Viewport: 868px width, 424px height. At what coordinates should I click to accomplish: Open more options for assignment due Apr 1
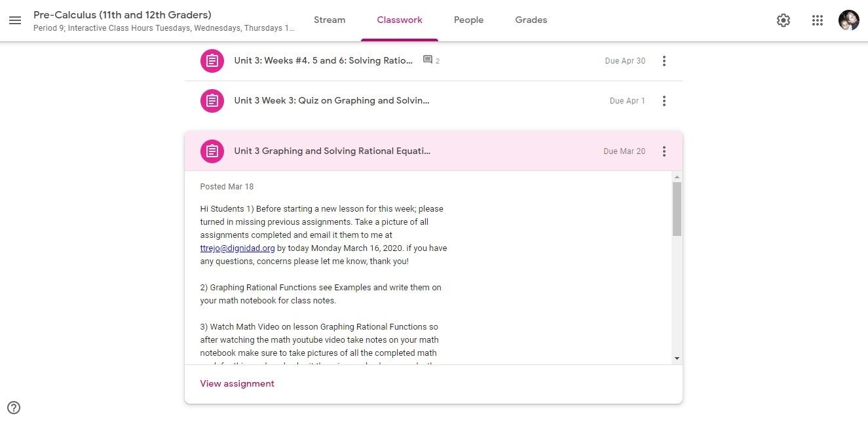(x=664, y=101)
